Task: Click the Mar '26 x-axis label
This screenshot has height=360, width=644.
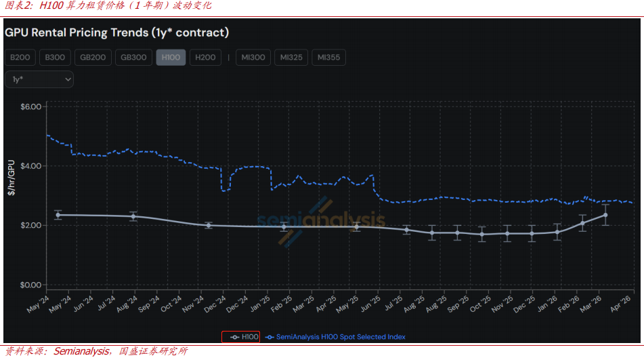Action: (591, 304)
